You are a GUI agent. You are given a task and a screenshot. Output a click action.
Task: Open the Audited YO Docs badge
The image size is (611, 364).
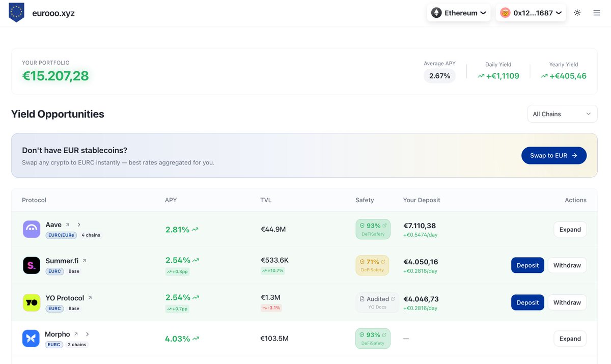click(377, 302)
